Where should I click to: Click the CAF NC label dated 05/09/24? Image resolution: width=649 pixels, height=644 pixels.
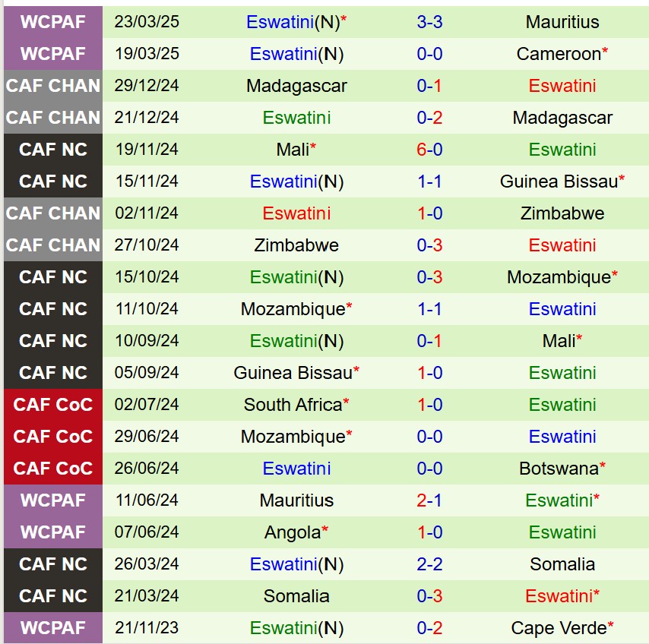53,373
